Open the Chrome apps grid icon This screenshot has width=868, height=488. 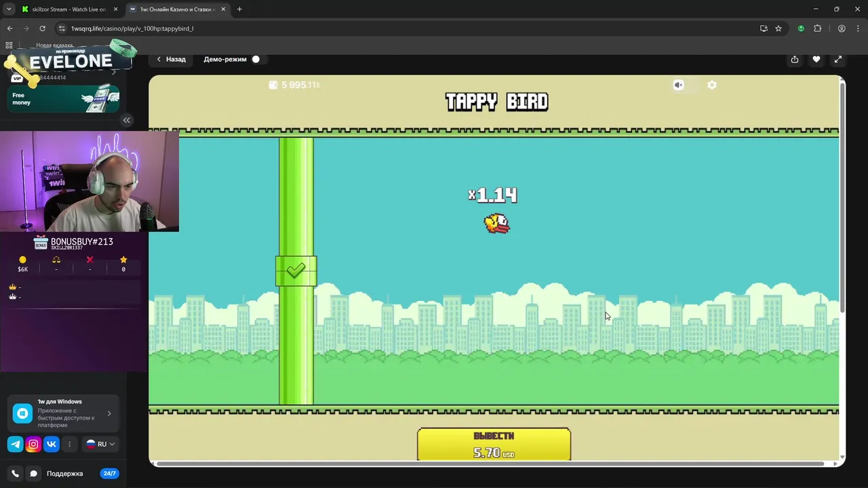click(9, 45)
